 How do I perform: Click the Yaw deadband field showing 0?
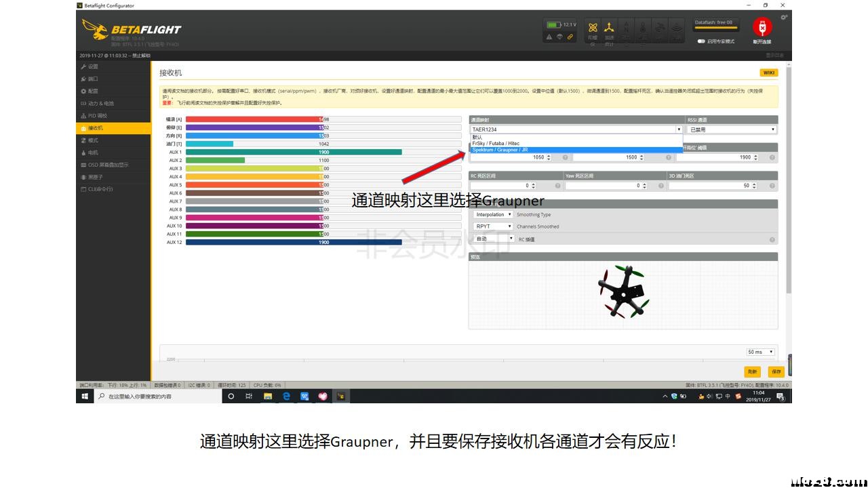(x=606, y=185)
